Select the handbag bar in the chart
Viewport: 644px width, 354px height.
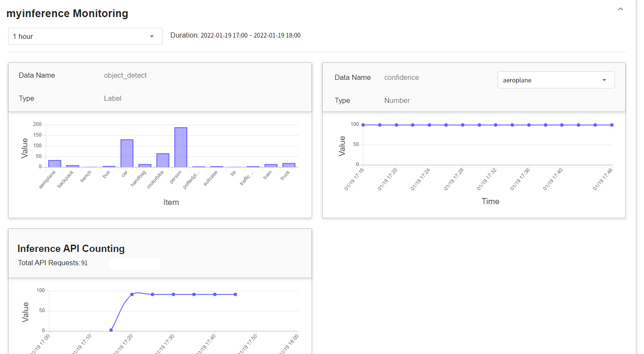(145, 165)
